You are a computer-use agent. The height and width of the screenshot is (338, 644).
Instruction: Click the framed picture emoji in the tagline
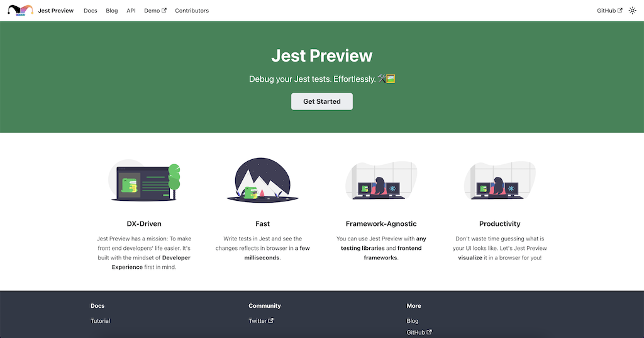point(391,79)
